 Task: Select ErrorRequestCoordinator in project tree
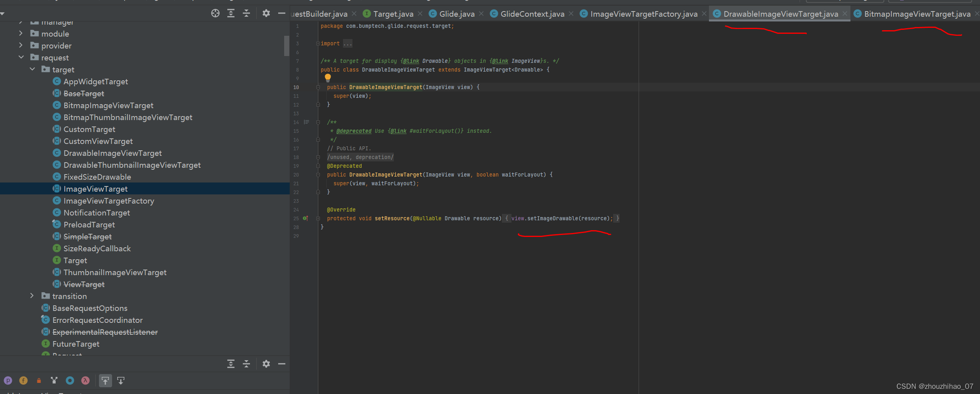(x=97, y=320)
